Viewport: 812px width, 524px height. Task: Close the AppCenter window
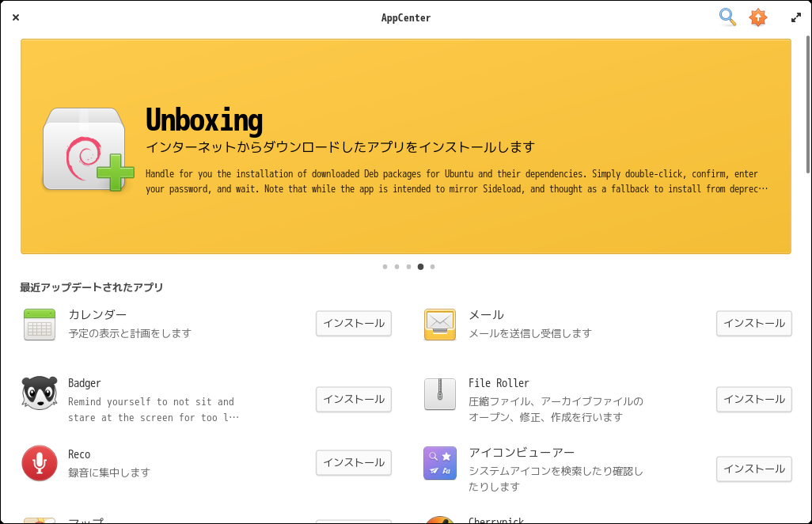coord(16,17)
